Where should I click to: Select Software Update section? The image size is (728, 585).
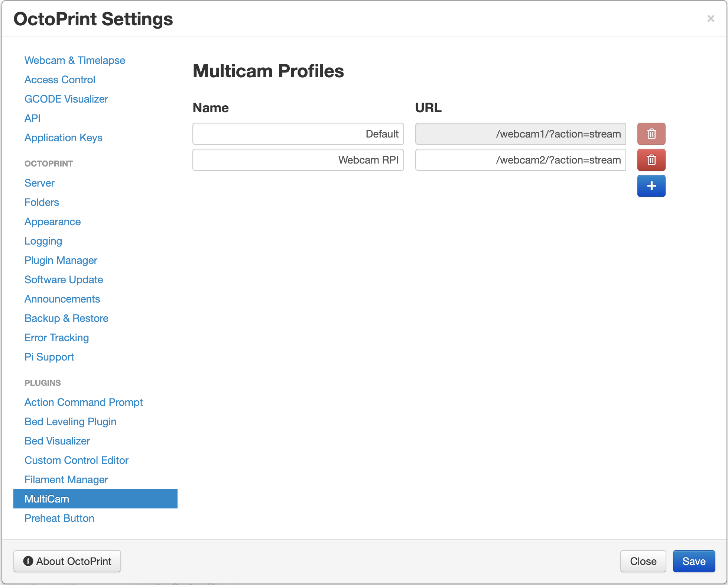tap(64, 279)
